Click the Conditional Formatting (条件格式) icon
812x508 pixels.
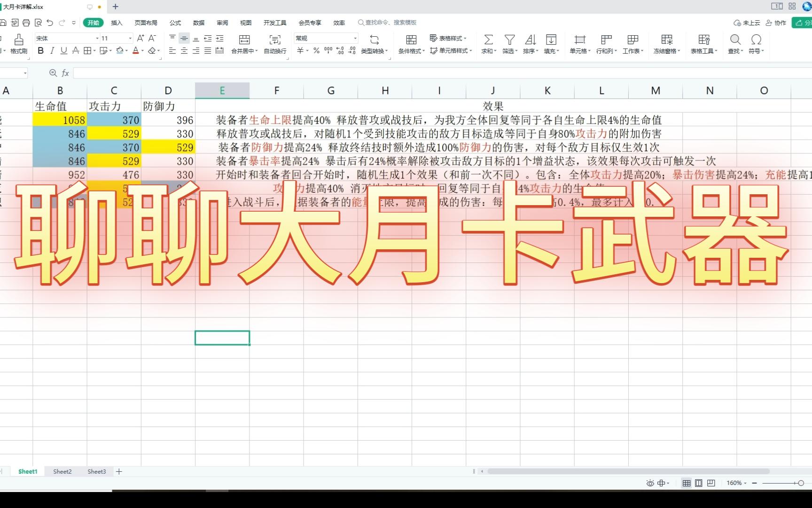click(x=411, y=39)
